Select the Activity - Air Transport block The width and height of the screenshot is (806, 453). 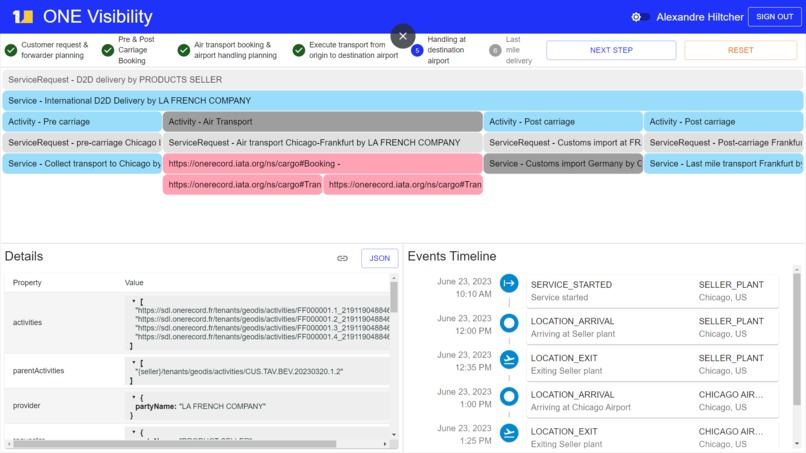coord(323,122)
